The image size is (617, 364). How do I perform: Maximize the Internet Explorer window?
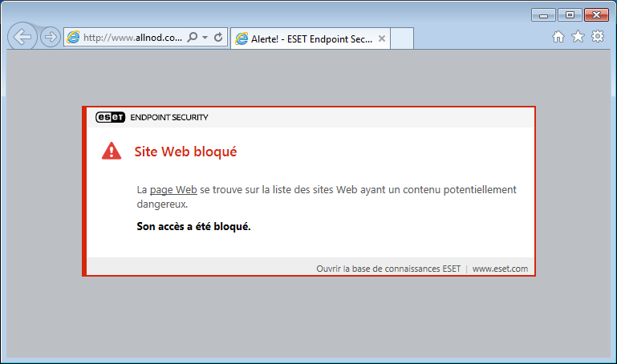tap(570, 15)
